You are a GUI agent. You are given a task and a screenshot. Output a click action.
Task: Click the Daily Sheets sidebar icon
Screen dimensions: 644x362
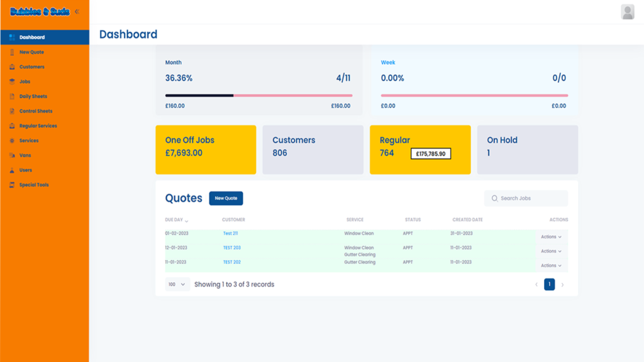tap(12, 96)
